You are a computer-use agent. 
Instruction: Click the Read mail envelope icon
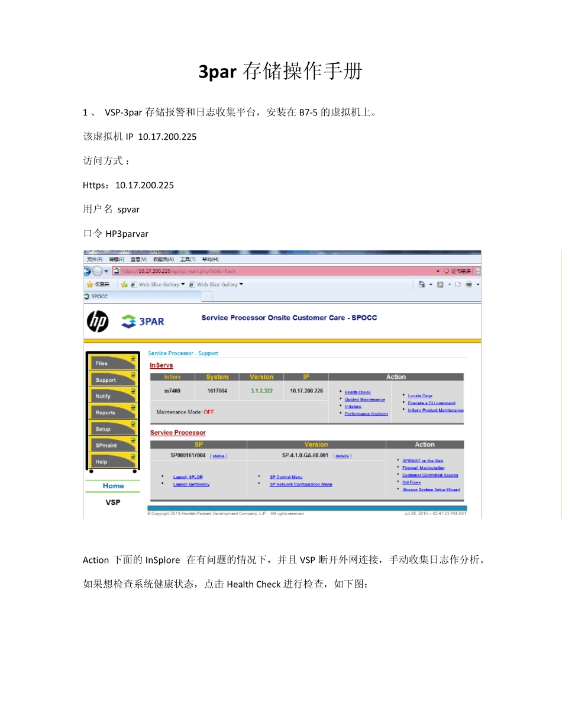point(457,285)
